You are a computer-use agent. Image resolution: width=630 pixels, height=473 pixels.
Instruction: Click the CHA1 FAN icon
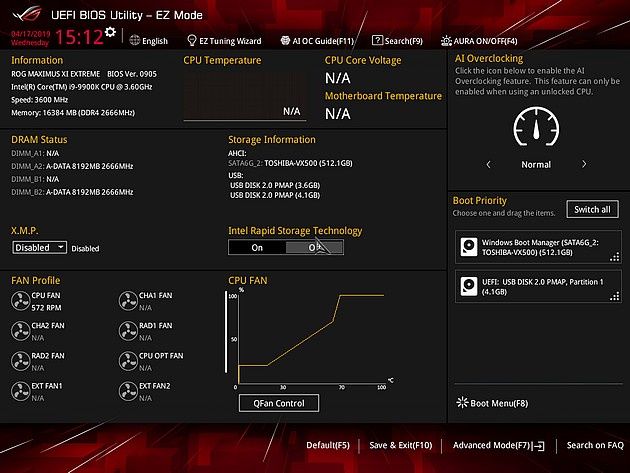point(128,301)
